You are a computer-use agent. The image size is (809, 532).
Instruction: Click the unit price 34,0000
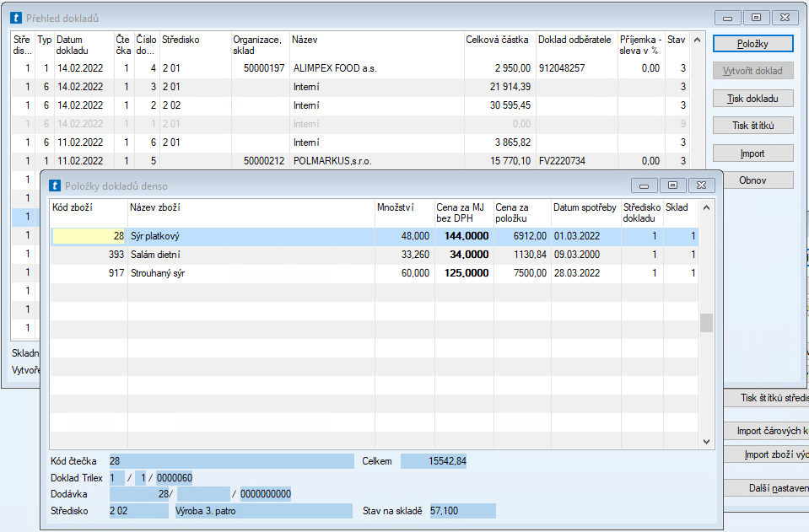(469, 255)
